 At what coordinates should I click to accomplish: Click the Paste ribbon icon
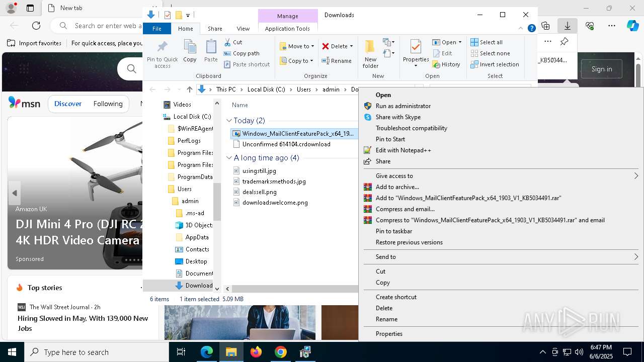tap(211, 51)
